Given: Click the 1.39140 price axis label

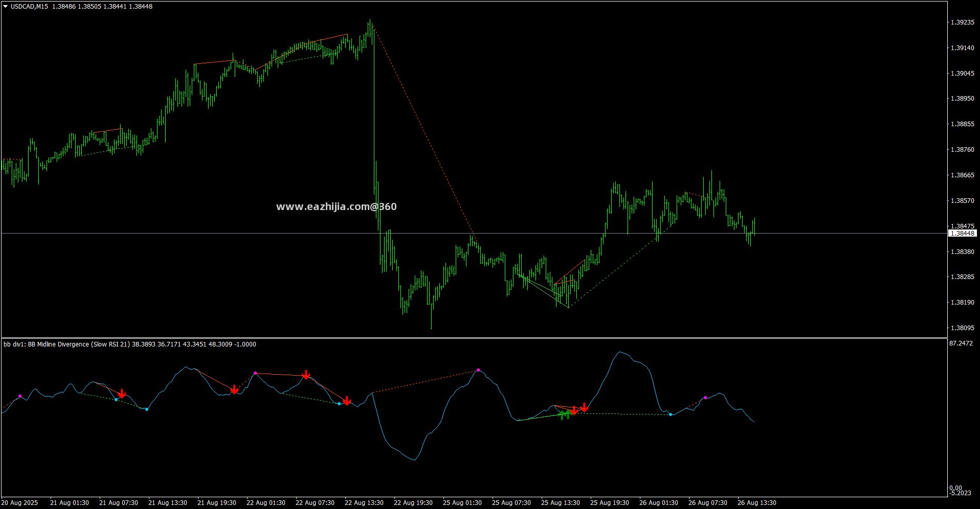Looking at the screenshot, I should 962,48.
